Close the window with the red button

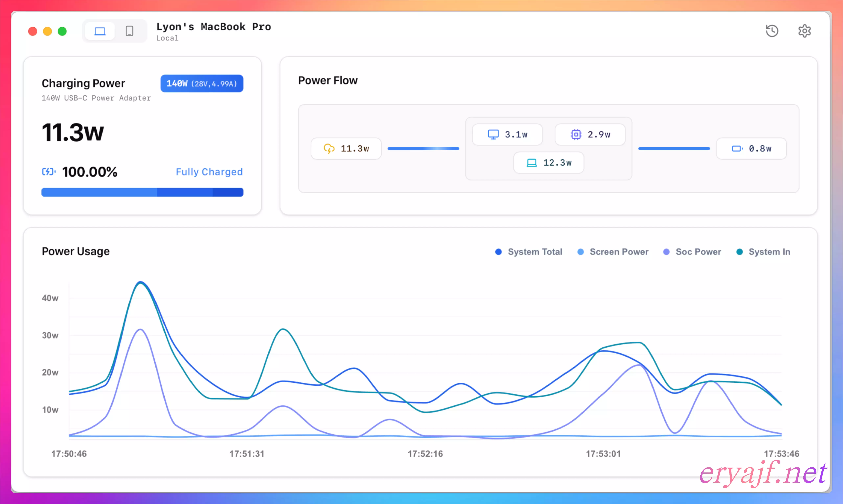pos(33,31)
